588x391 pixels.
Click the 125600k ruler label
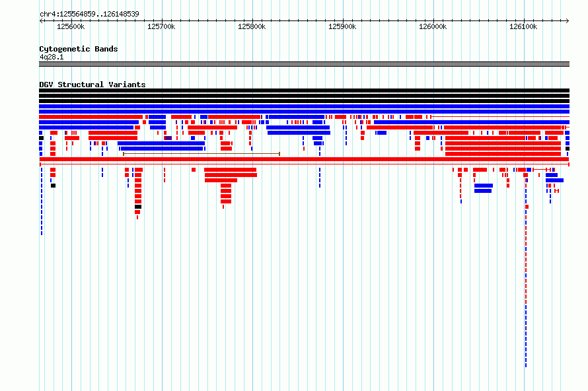(71, 26)
